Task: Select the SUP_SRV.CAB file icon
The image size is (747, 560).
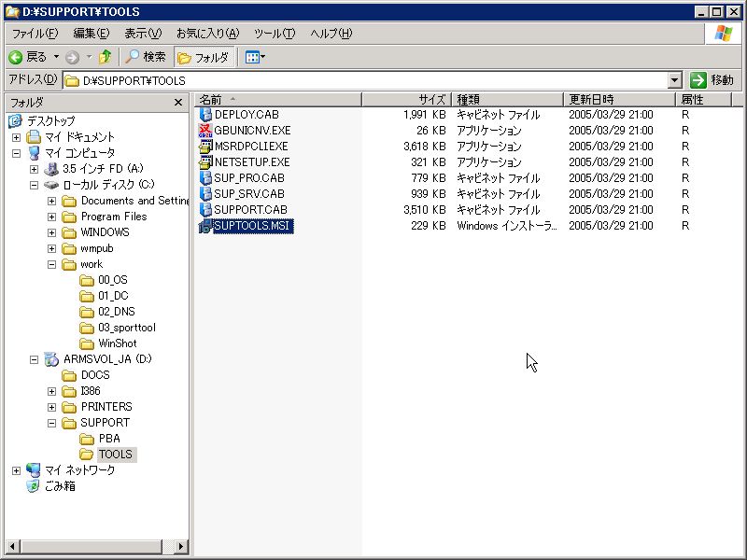Action: pyautogui.click(x=205, y=194)
